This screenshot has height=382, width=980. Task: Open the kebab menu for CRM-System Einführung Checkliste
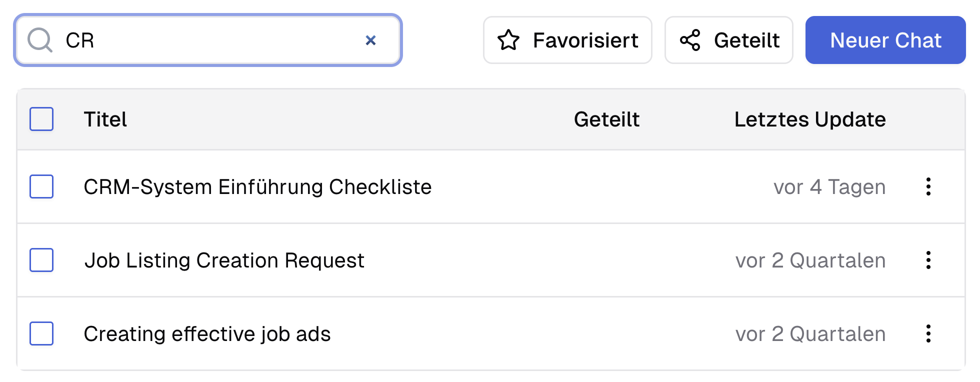[x=928, y=187]
